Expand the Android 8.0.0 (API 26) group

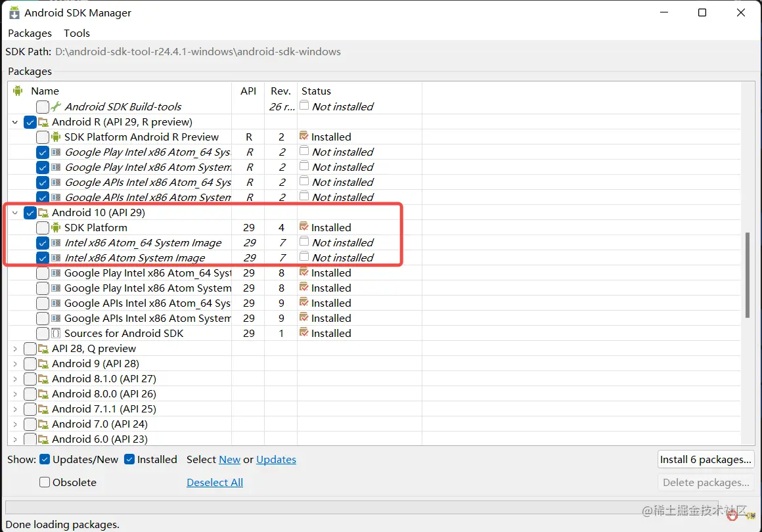[15, 393]
